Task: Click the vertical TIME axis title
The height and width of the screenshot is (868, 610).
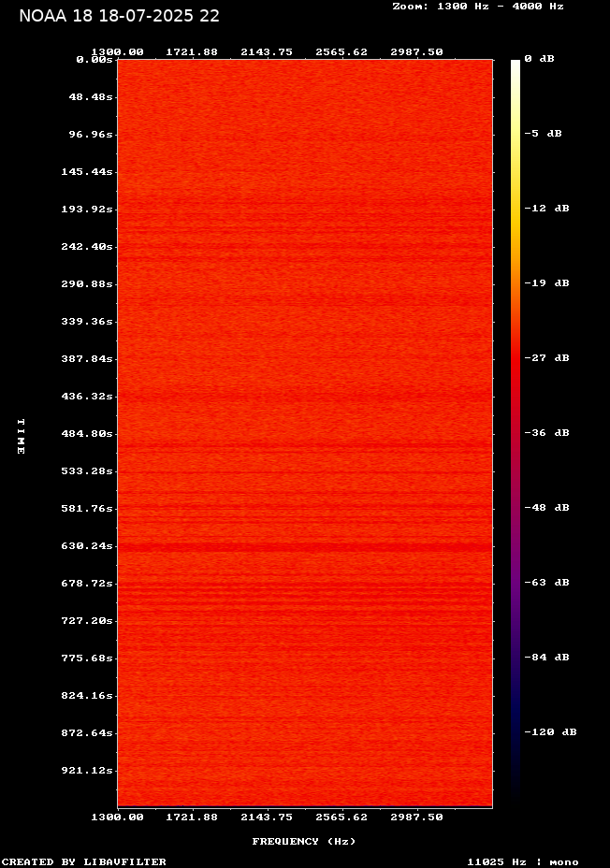Action: (21, 436)
